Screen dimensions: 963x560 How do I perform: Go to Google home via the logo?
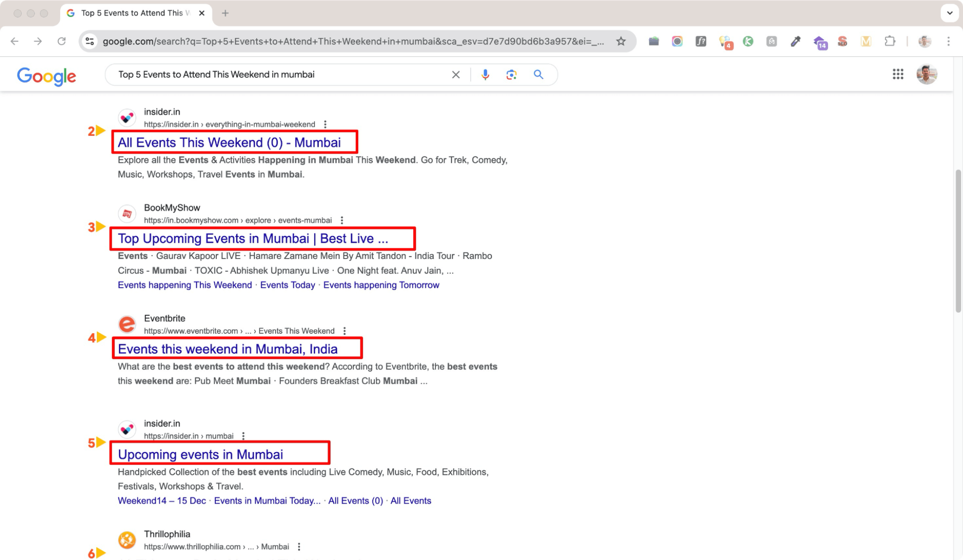click(x=47, y=76)
